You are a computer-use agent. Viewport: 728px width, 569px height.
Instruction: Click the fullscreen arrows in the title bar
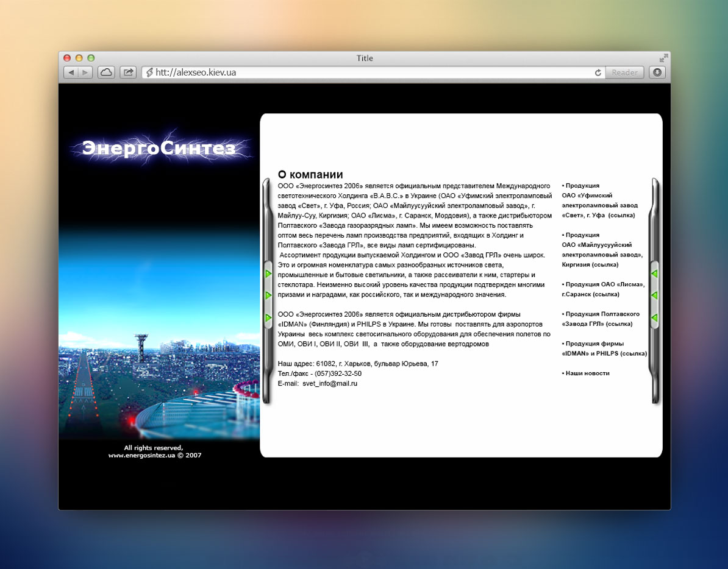pos(663,58)
